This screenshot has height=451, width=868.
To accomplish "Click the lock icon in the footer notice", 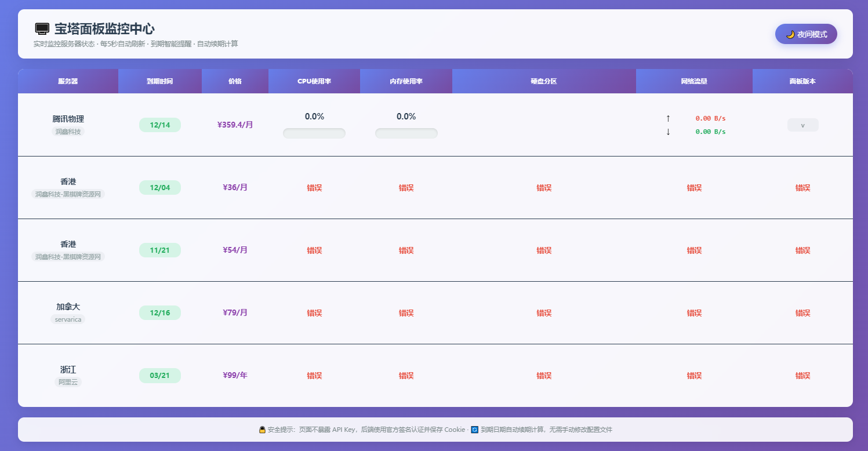I will [x=262, y=430].
